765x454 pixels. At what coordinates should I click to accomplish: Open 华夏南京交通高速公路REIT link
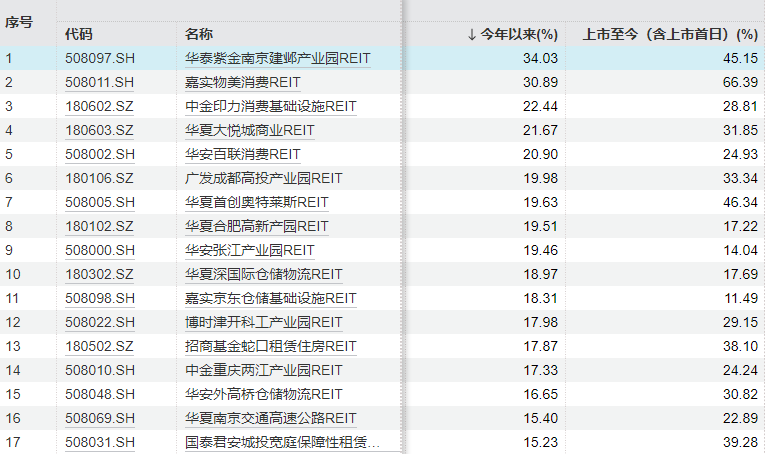pyautogui.click(x=271, y=418)
